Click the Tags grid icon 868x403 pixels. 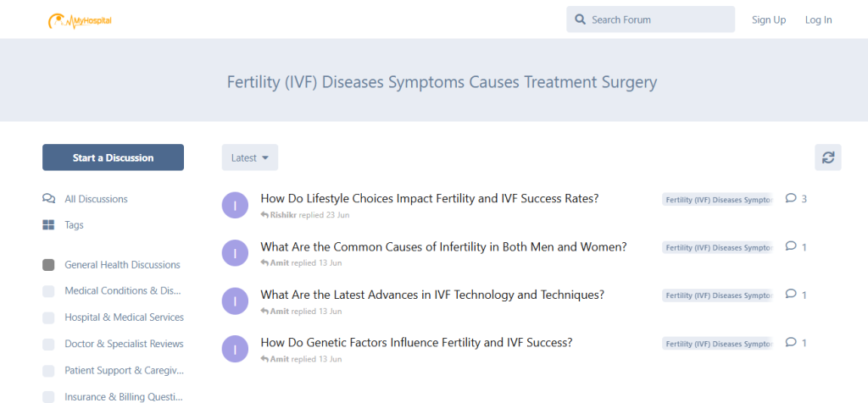48,225
